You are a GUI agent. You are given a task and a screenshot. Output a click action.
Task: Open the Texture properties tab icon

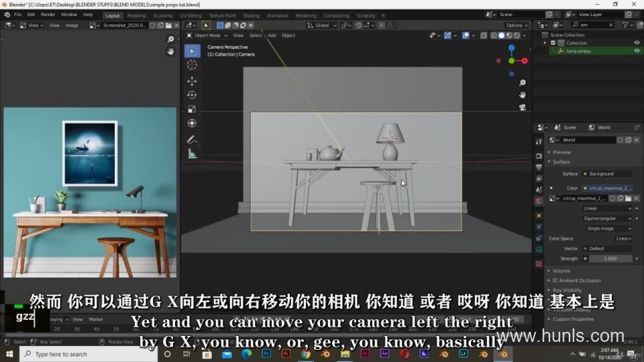(539, 263)
